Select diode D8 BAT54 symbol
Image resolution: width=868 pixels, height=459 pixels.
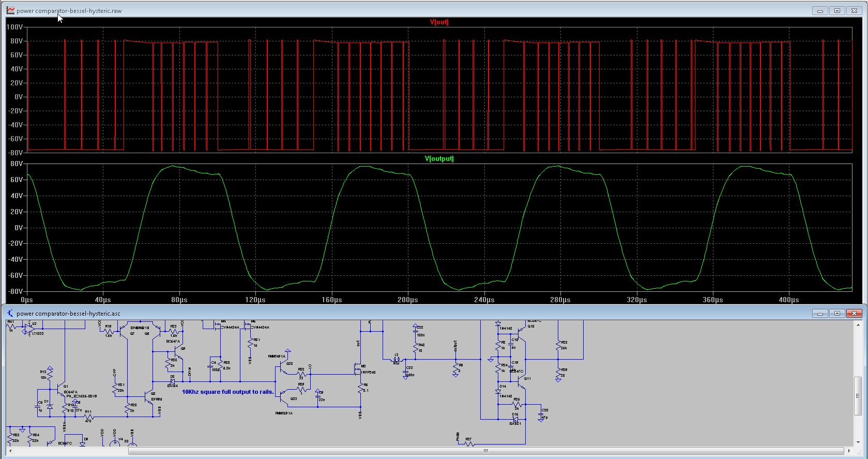[x=172, y=381]
